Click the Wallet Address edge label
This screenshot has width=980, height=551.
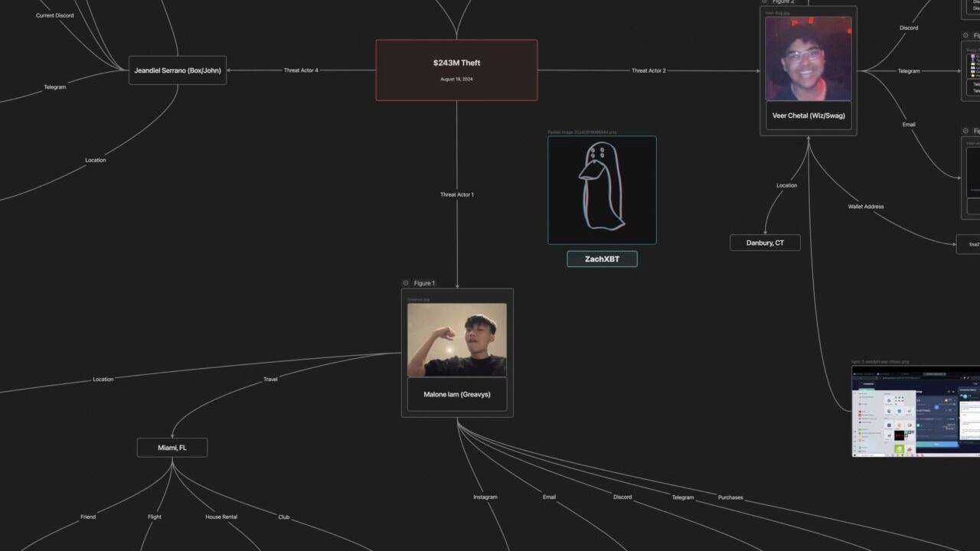coord(866,207)
